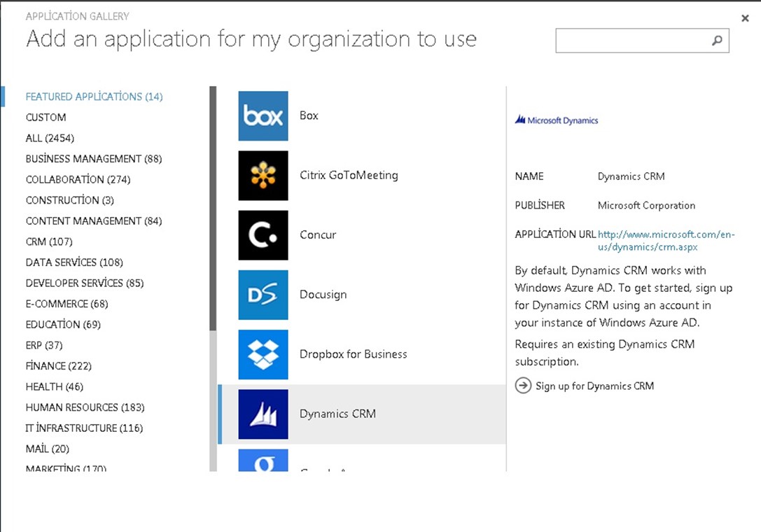Select Dropbox for Business application name

pyautogui.click(x=354, y=354)
